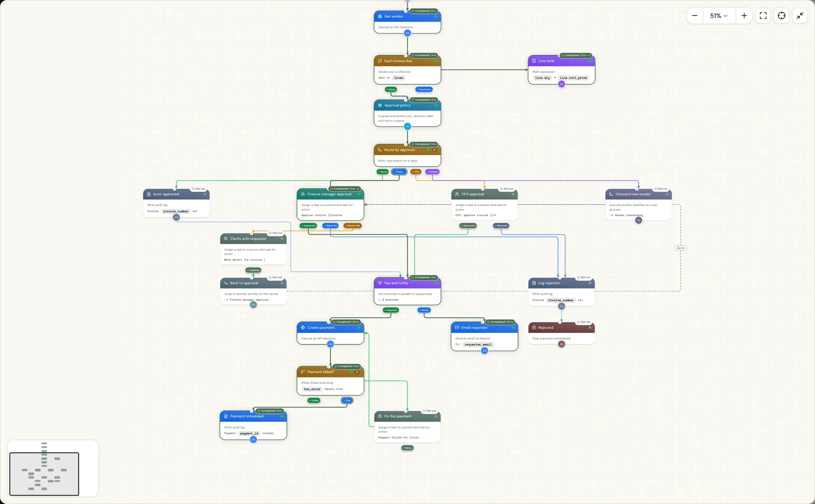Select the Done branch pill

tap(391, 89)
